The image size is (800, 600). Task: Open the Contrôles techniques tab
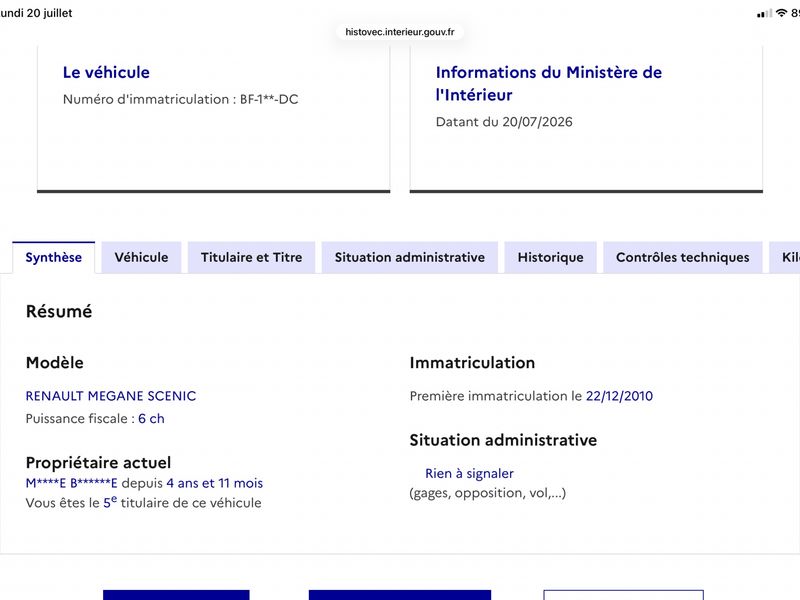(x=683, y=257)
